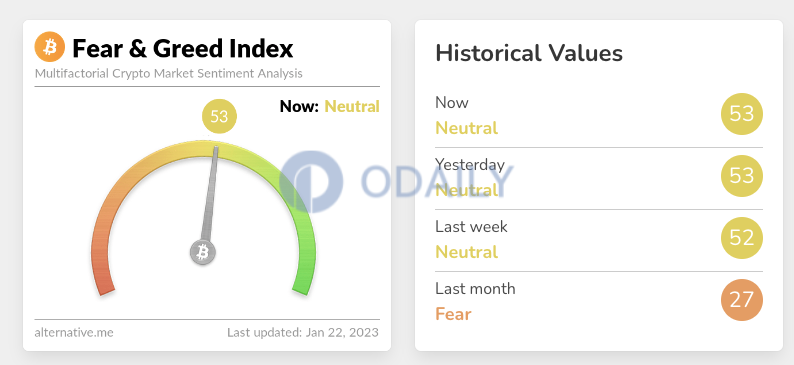Click the orange Last month circle 27
The height and width of the screenshot is (365, 794).
742,300
